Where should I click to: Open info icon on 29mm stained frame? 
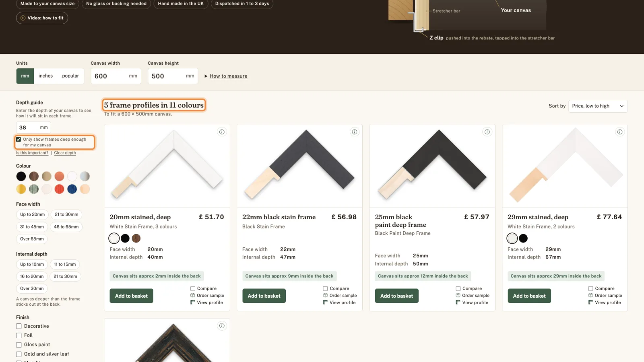(x=620, y=132)
